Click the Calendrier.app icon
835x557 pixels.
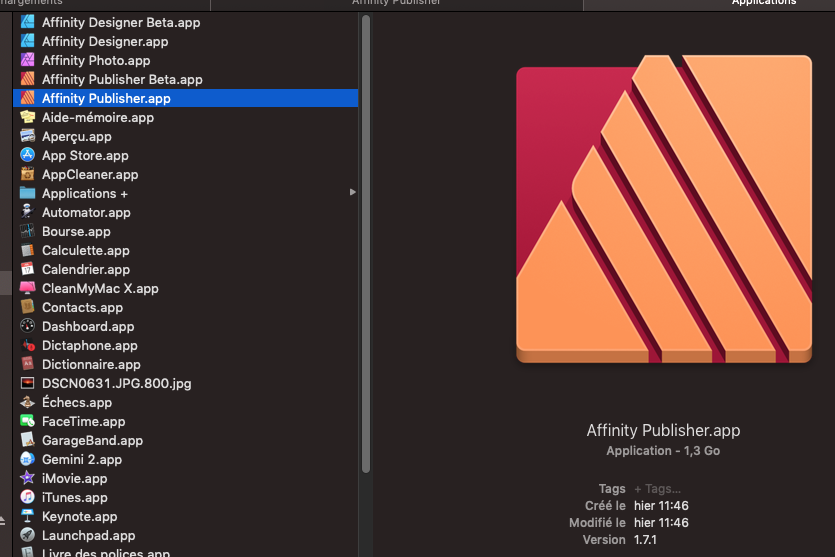point(27,269)
